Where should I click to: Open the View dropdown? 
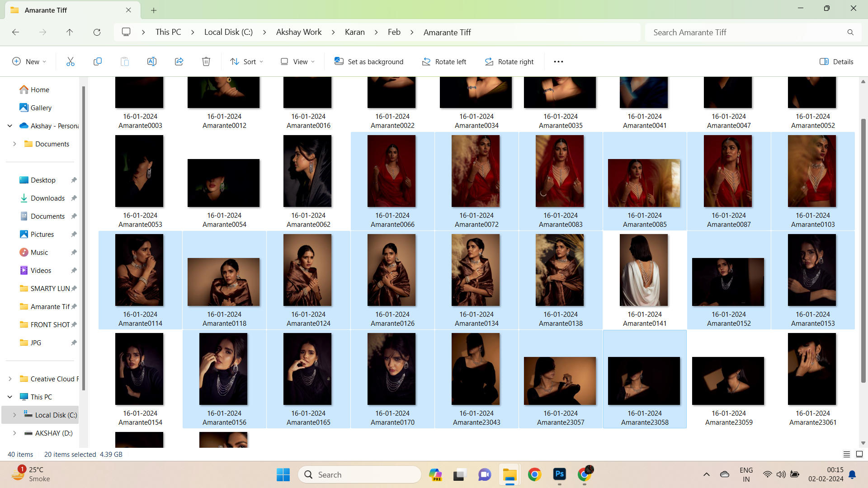[x=297, y=61]
